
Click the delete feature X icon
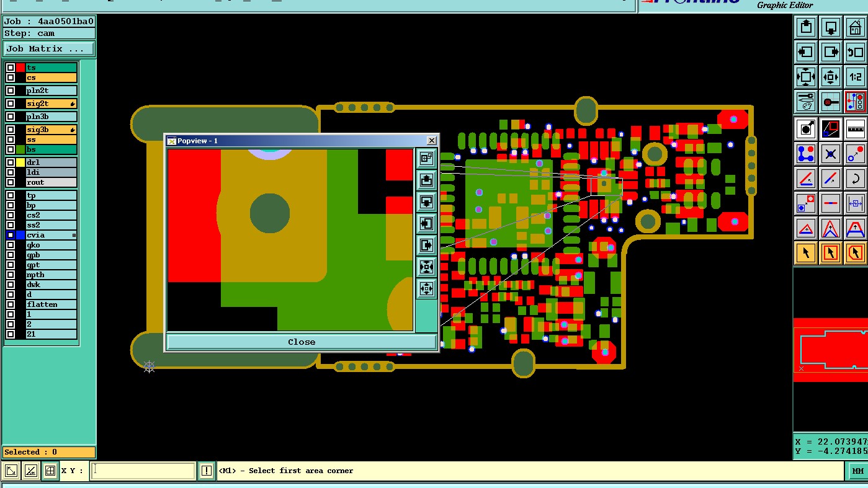point(831,154)
